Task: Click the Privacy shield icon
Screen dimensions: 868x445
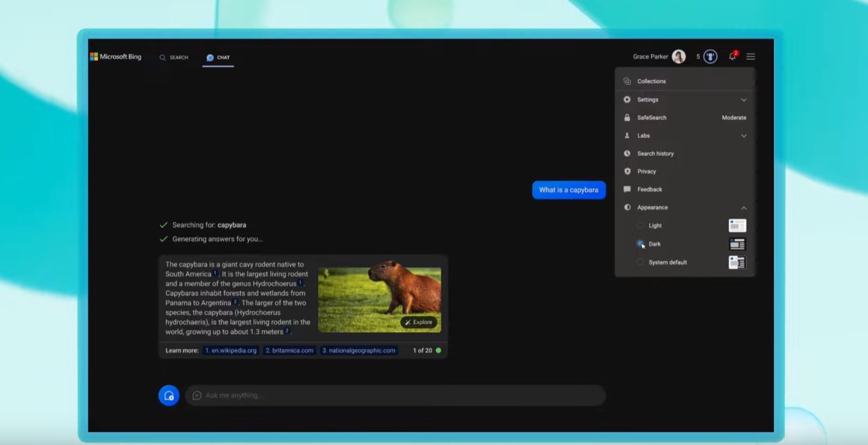Action: pyautogui.click(x=627, y=171)
